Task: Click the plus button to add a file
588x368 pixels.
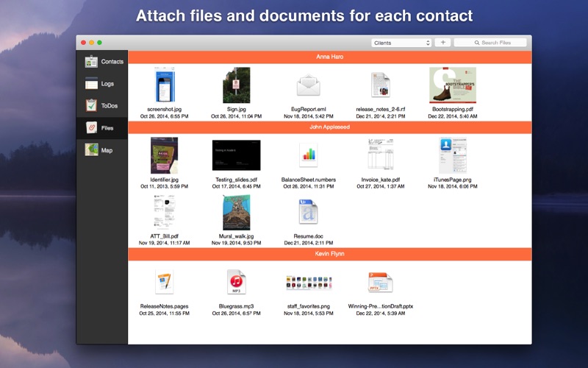Action: [443, 43]
